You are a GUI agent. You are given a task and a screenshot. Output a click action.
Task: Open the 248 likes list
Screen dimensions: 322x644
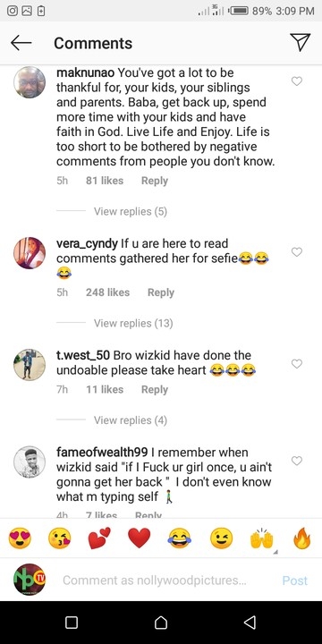point(107,292)
